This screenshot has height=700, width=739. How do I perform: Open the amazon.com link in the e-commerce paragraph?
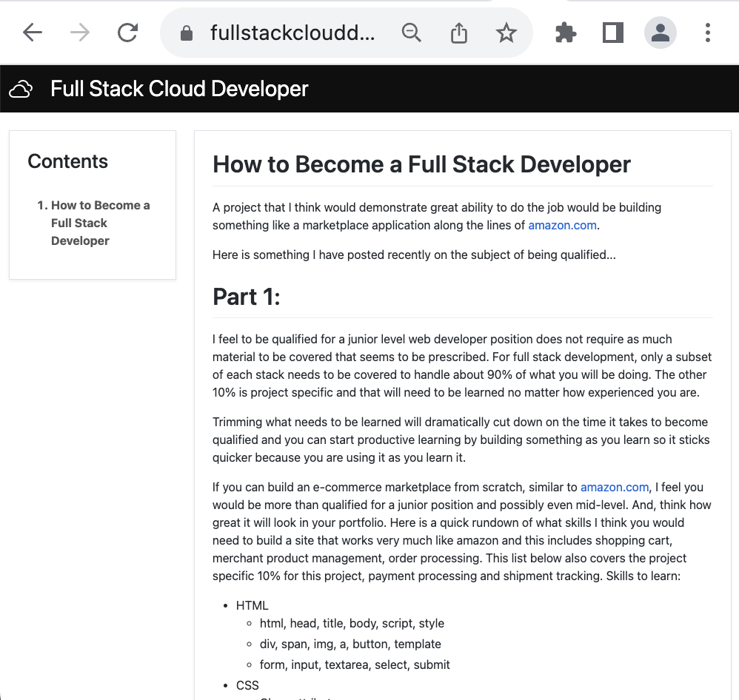pos(615,487)
